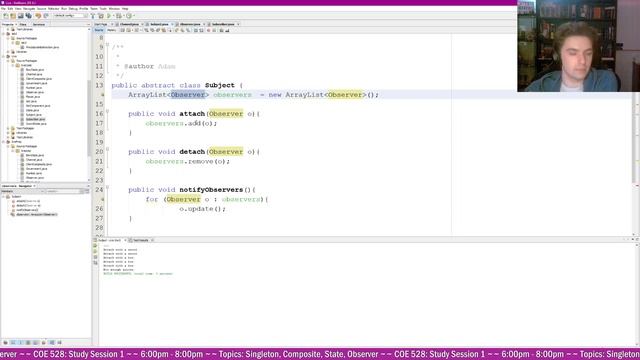Click the Debug Project toolbar icon

tap(119, 16)
